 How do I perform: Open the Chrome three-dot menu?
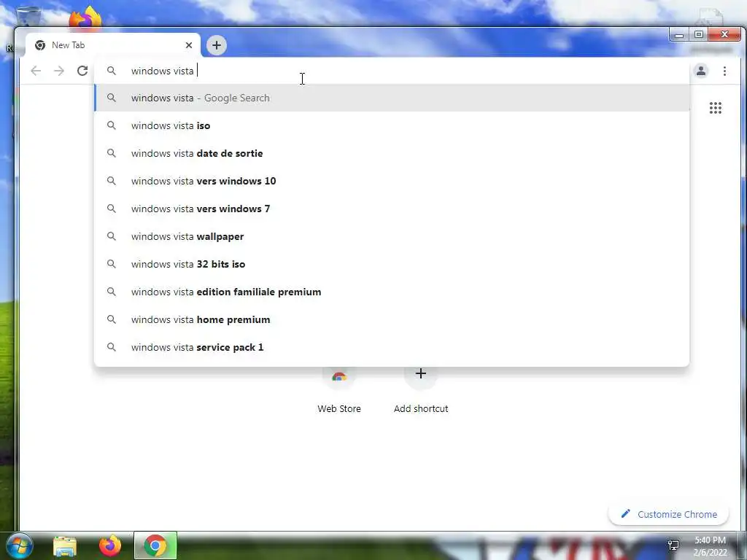pyautogui.click(x=724, y=71)
